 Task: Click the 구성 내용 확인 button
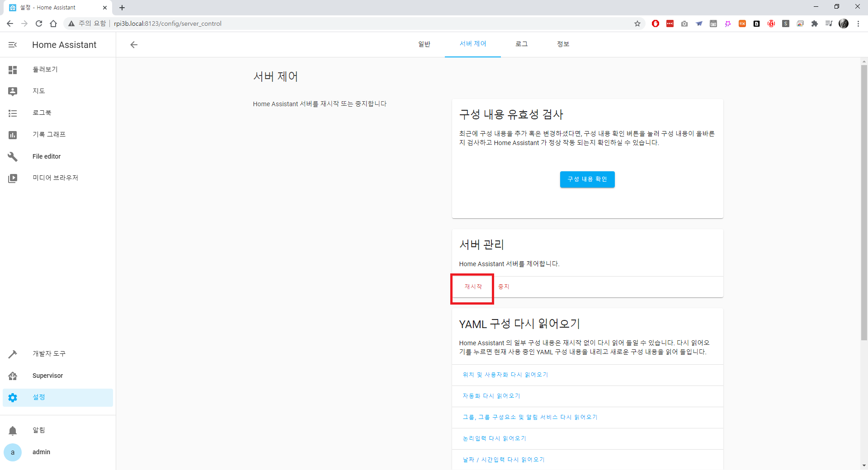click(x=587, y=179)
